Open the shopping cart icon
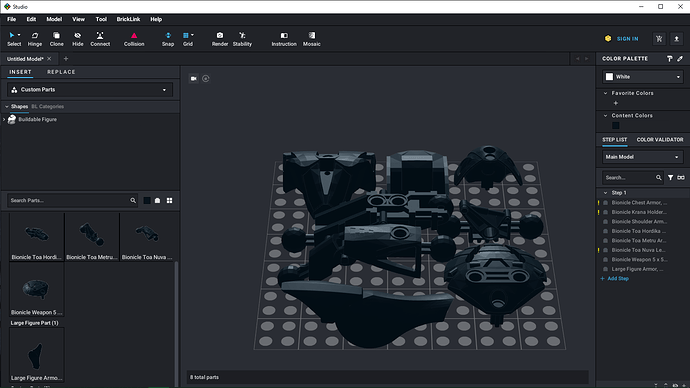This screenshot has width=690, height=388. pos(659,39)
